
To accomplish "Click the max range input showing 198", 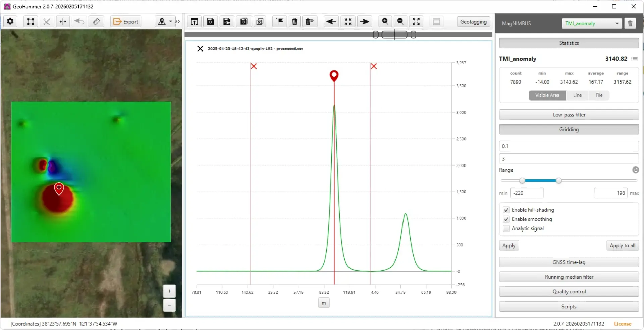I will point(610,193).
